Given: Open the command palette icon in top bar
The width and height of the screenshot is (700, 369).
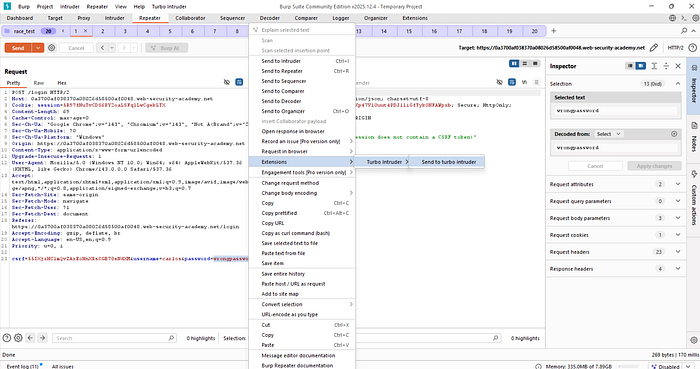Looking at the screenshot, I should tap(684, 18).
